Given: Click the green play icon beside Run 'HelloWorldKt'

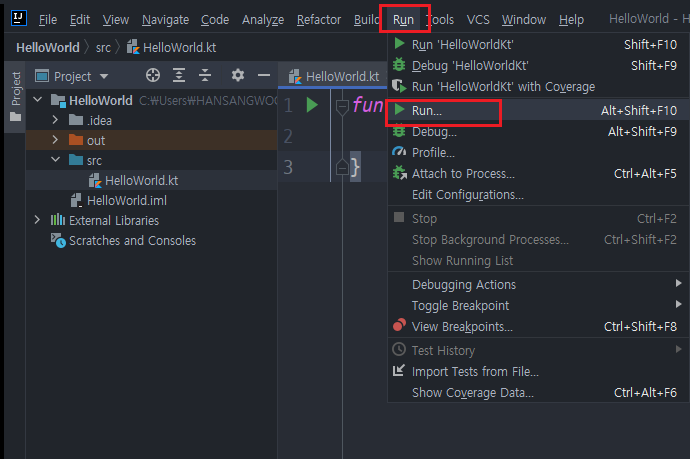Looking at the screenshot, I should [400, 44].
